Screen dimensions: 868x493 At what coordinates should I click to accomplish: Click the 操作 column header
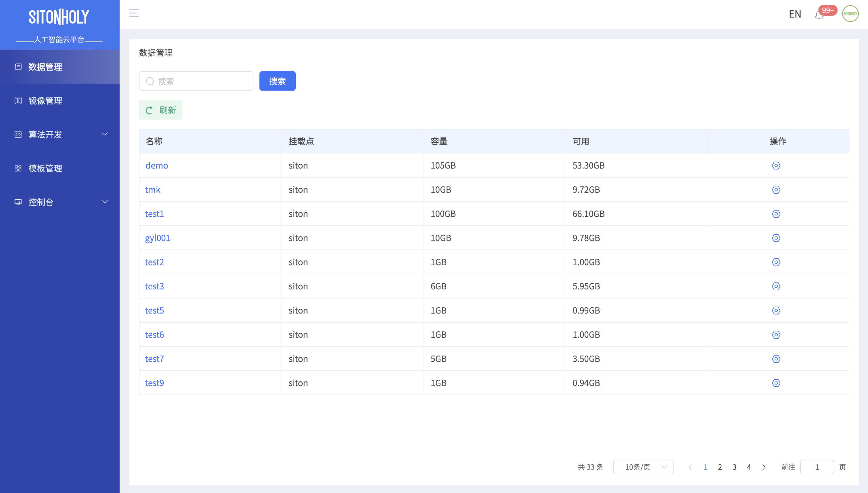tap(778, 141)
